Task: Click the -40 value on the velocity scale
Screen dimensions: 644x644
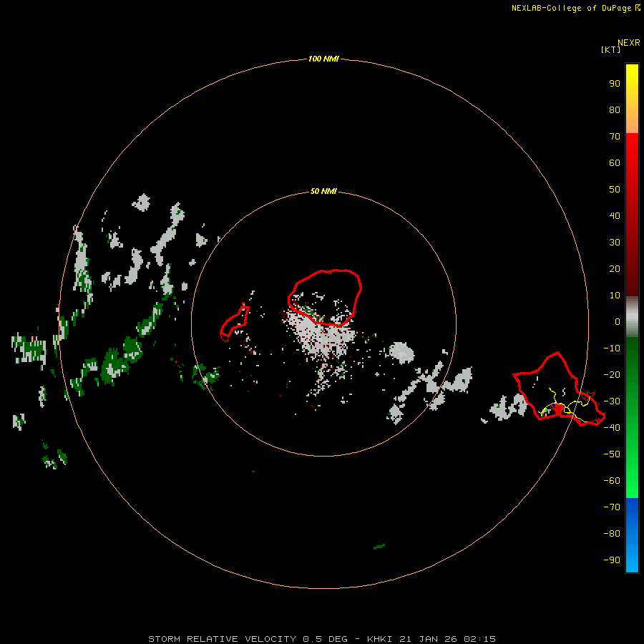Action: coord(612,428)
